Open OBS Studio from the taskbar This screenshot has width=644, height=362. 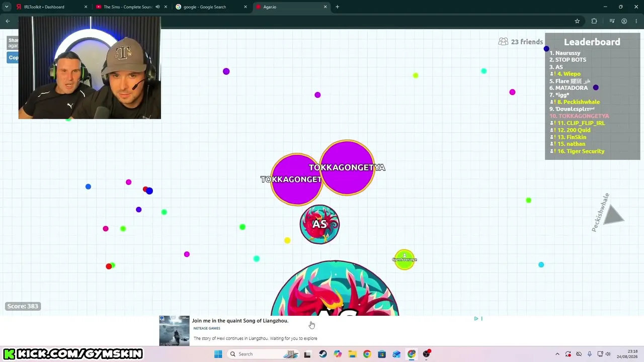427,354
